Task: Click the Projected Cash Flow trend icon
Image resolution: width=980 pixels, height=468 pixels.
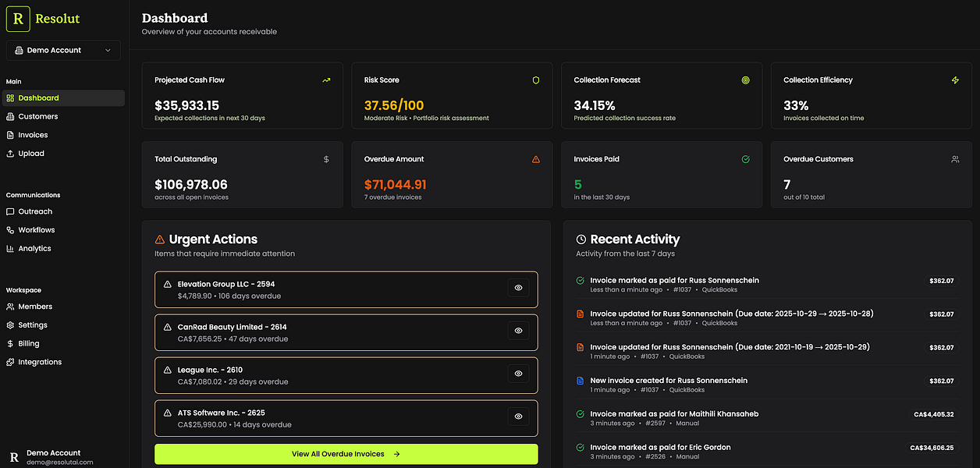Action: pyautogui.click(x=326, y=80)
